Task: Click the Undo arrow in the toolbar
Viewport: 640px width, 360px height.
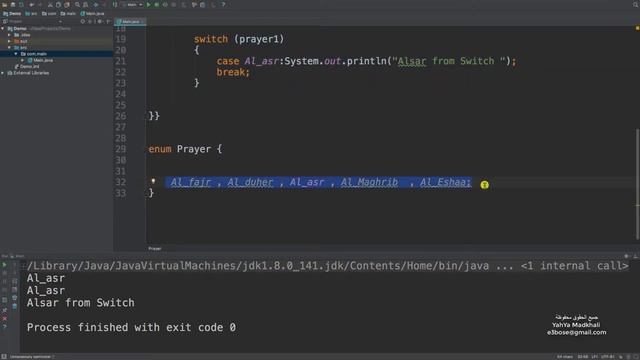Action: point(31,5)
